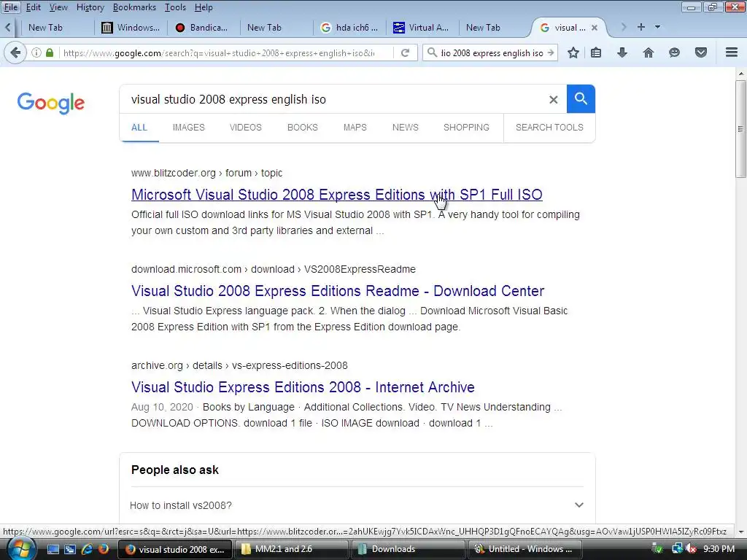The image size is (747, 560).
Task: Close the active visual studio tab
Action: 594,28
